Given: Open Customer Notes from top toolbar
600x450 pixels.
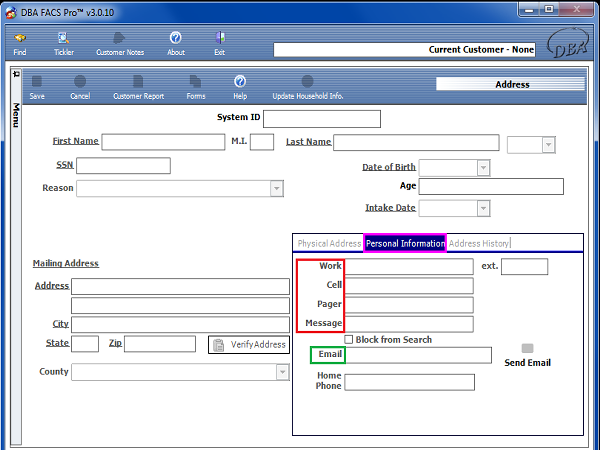Looking at the screenshot, I should coord(120,44).
